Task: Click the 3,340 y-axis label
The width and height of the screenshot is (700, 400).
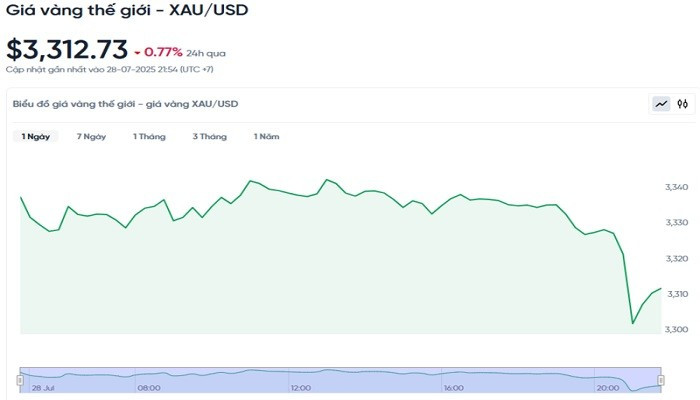Action: pos(677,187)
